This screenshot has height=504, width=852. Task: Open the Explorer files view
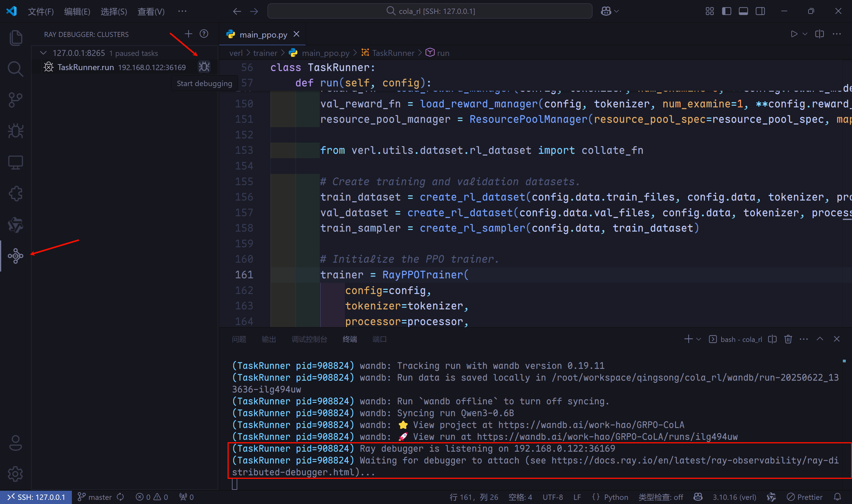coord(16,37)
